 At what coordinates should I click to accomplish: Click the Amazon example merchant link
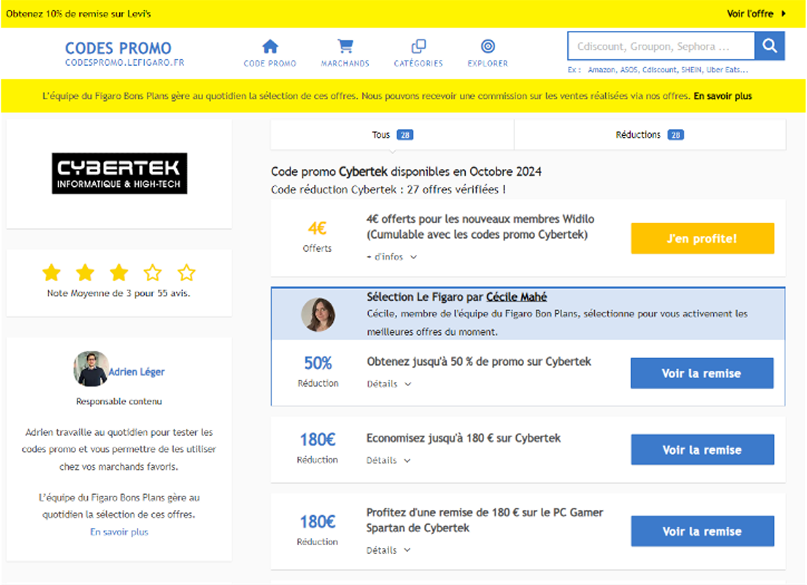(x=602, y=70)
